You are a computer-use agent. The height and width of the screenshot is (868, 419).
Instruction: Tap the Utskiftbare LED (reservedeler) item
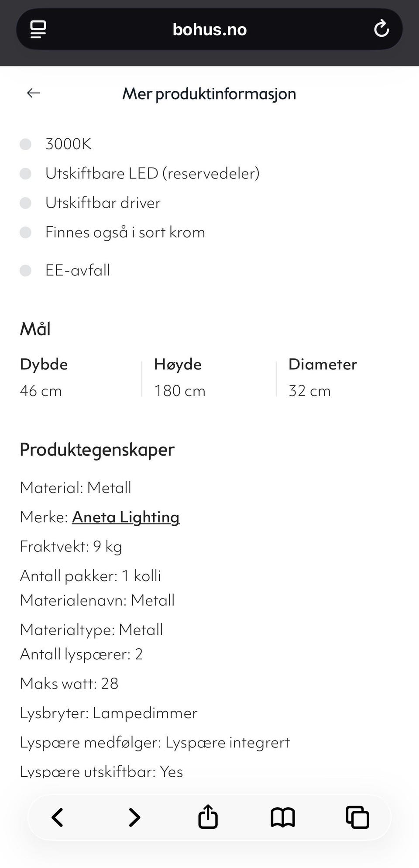(152, 173)
